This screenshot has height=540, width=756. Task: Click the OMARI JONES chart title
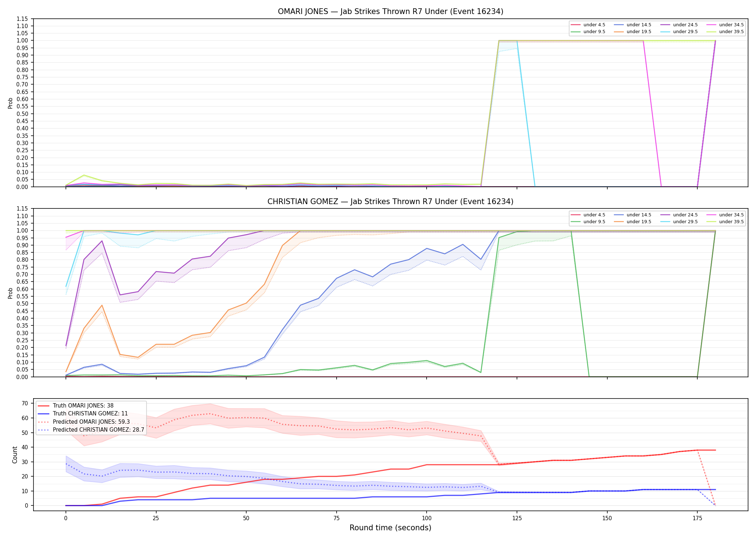(390, 12)
